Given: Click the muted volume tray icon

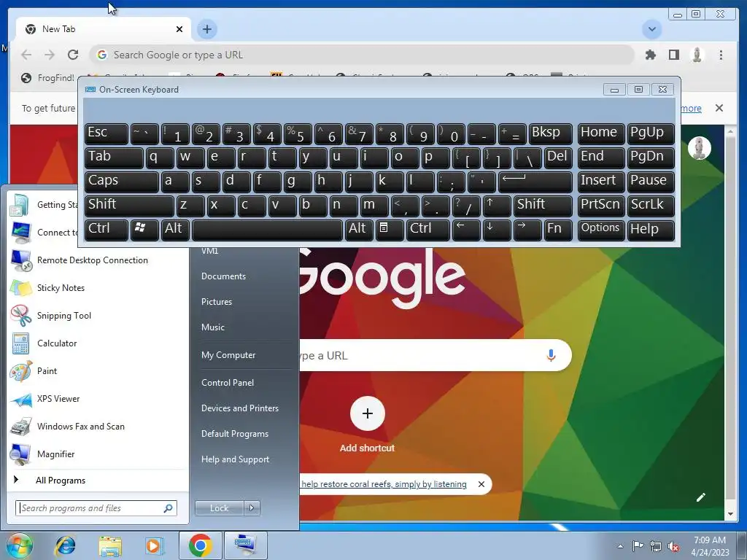Looking at the screenshot, I should 673,545.
